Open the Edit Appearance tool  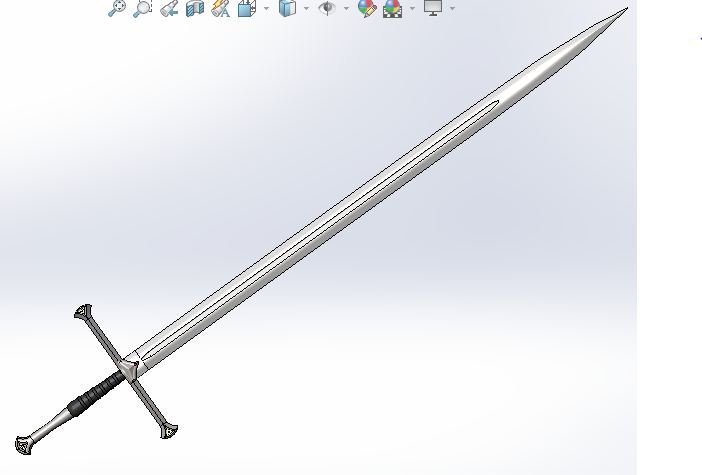367,8
